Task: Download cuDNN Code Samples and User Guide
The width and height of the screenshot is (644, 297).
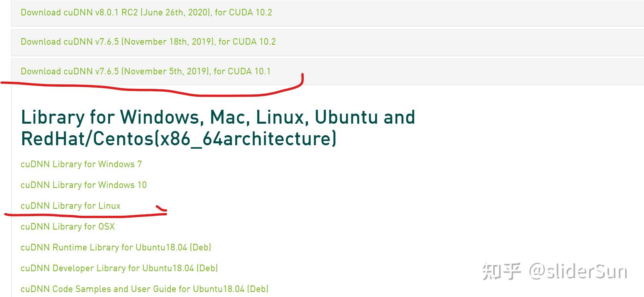Action: point(144,289)
